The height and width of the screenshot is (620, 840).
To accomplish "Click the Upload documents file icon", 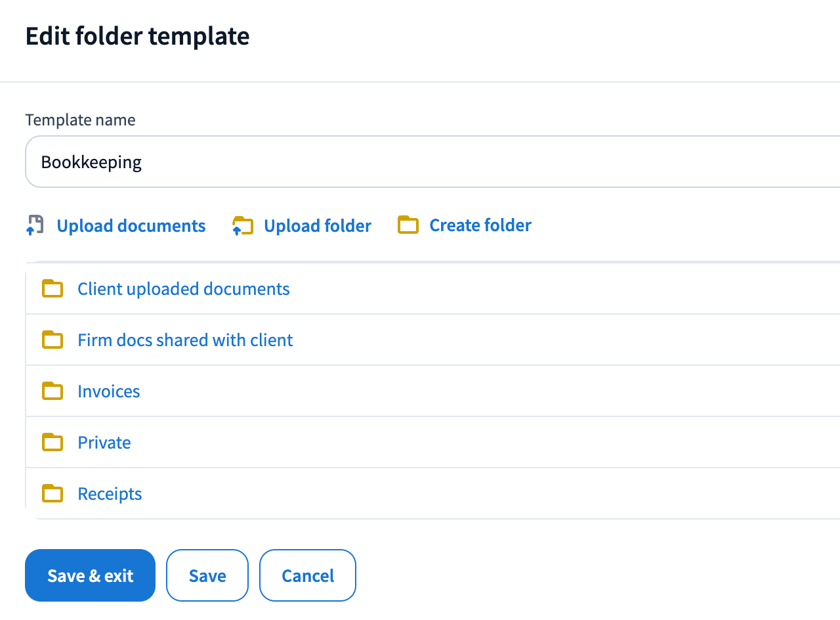I will coord(35,225).
